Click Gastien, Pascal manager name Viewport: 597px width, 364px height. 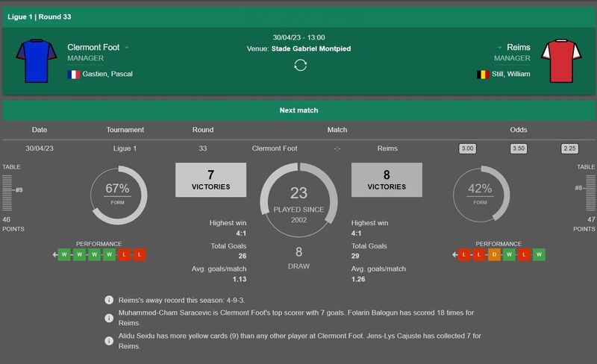pos(107,74)
